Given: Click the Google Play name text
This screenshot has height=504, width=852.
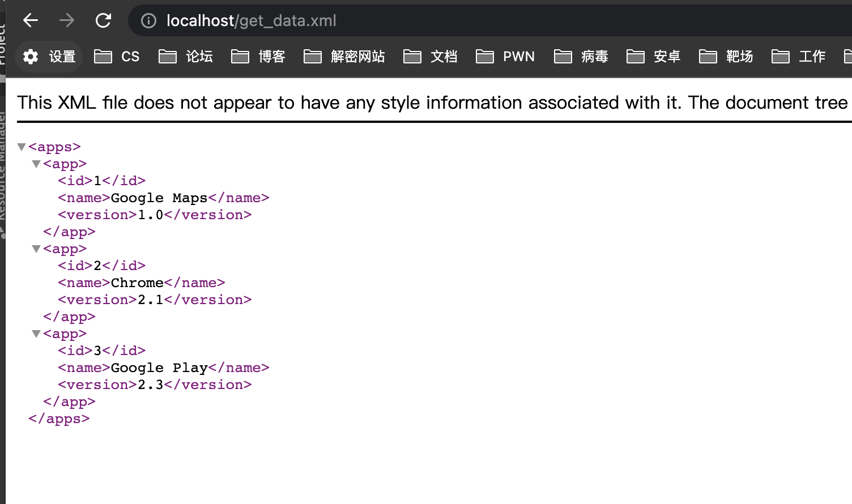Looking at the screenshot, I should coord(159,368).
